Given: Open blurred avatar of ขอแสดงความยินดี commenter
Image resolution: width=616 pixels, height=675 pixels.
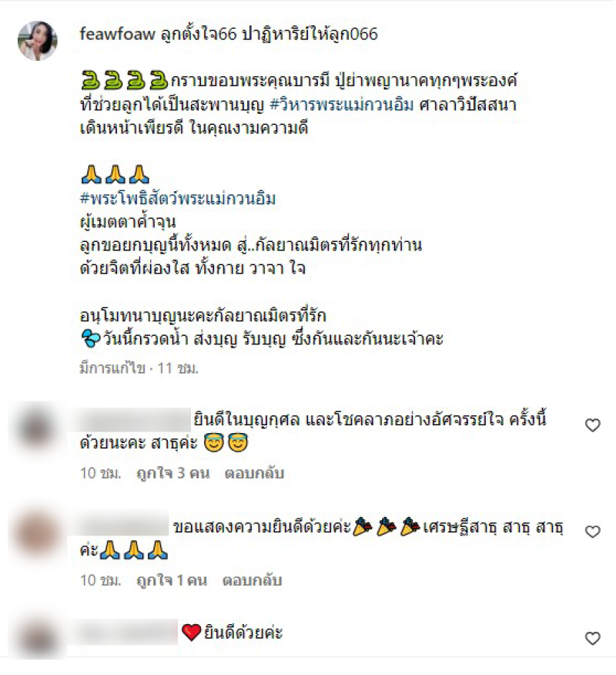Looking at the screenshot, I should tap(36, 534).
